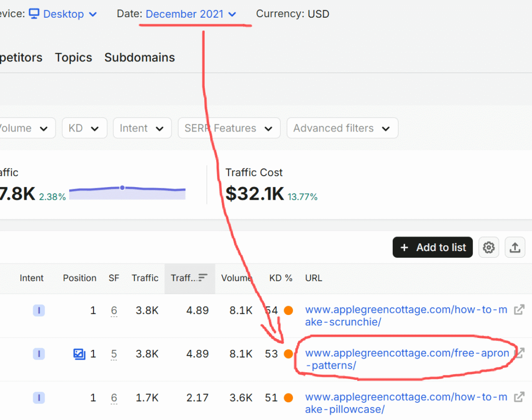Sort by the SF column header
Screen dimensions: 532x420
(x=114, y=278)
